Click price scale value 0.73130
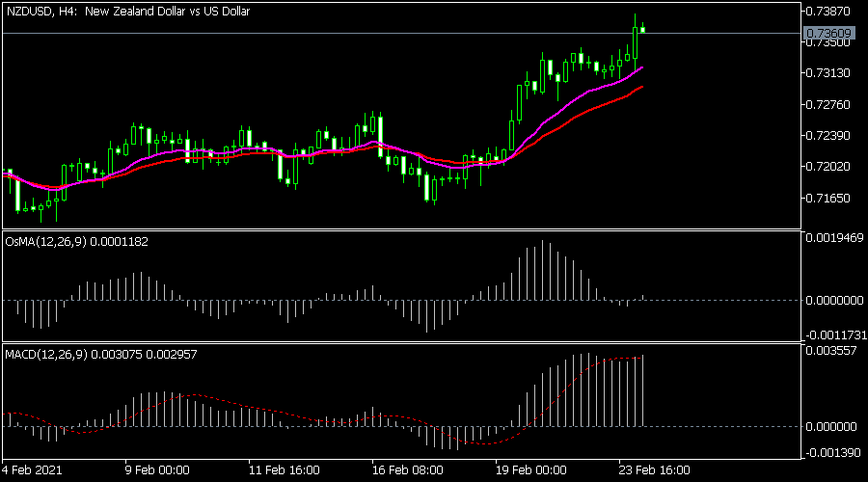Viewport: 868px width, 482px height. pos(827,73)
